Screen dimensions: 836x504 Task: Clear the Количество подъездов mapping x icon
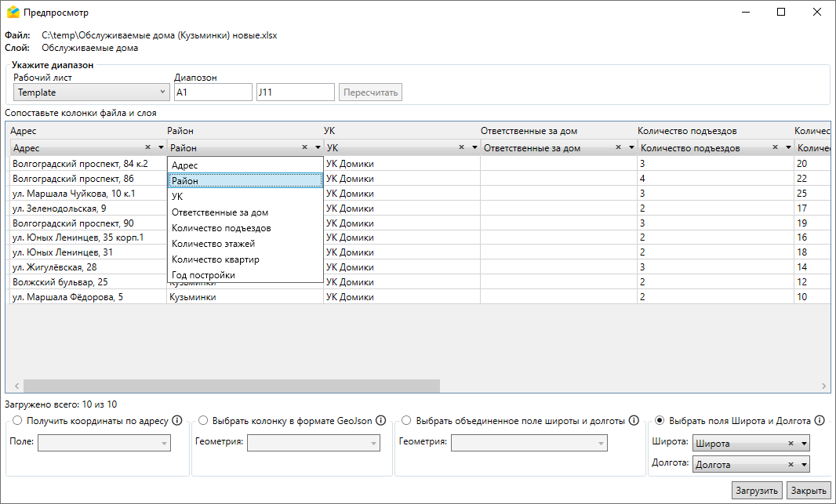click(775, 147)
